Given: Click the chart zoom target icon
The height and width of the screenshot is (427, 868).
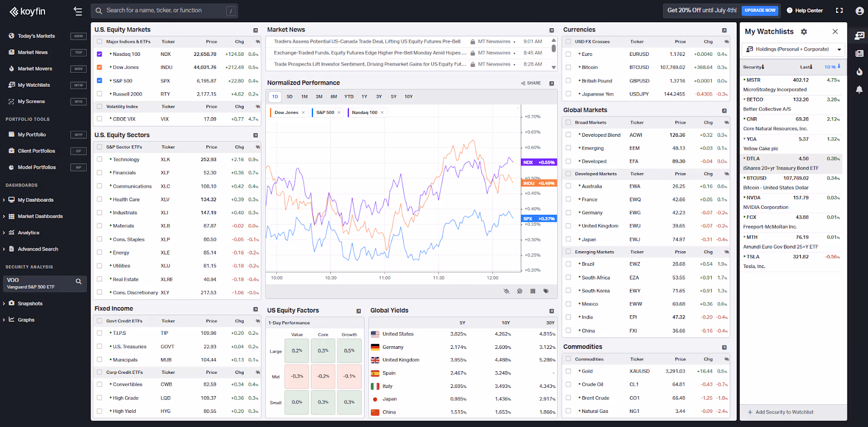Looking at the screenshot, I should 520,291.
